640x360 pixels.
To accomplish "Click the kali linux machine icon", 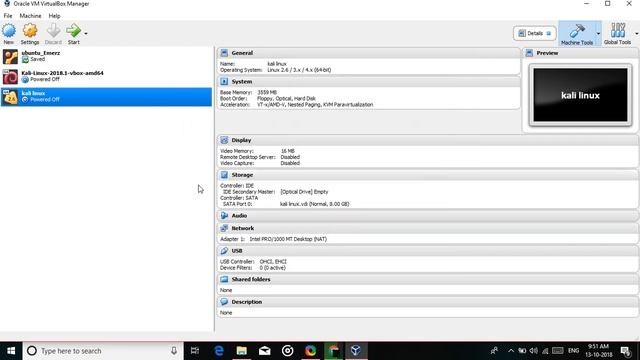I will [x=10, y=97].
